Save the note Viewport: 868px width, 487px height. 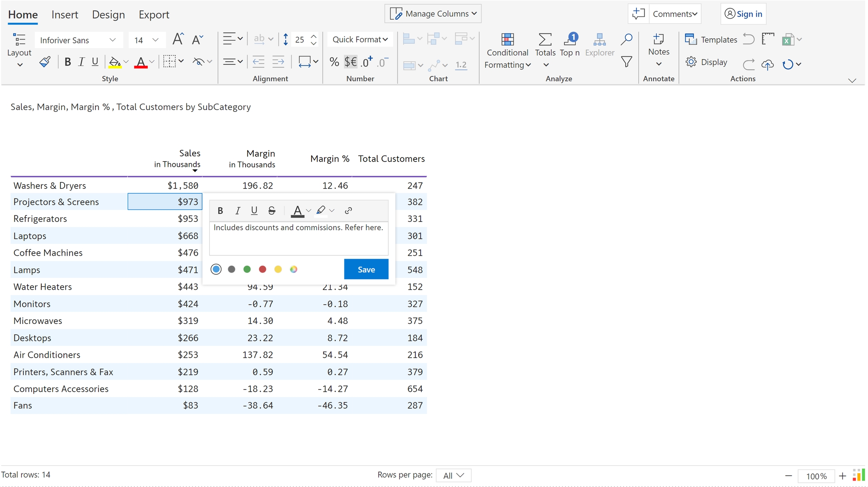[x=366, y=269]
